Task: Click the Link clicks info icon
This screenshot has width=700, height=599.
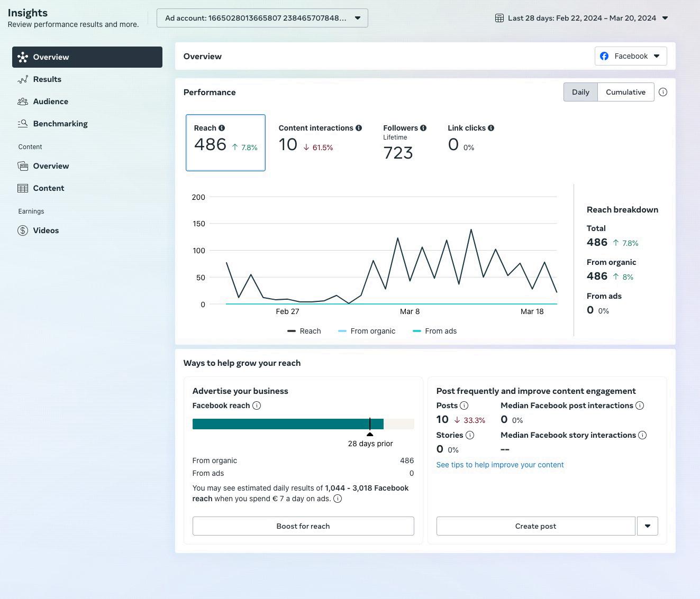Action: point(491,128)
